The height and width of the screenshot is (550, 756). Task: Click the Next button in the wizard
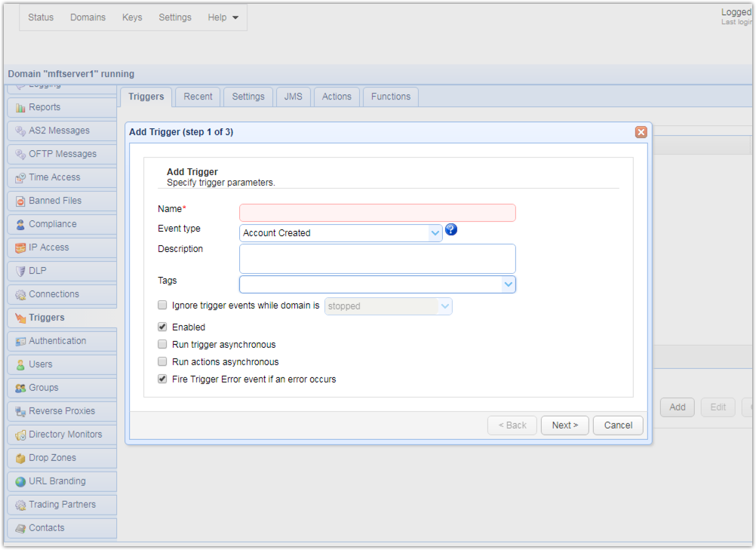pos(564,425)
